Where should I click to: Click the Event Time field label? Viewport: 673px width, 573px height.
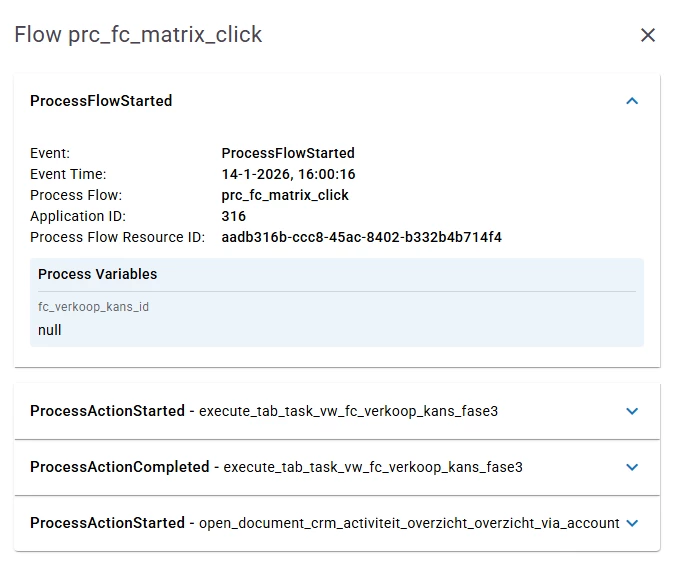pos(68,174)
